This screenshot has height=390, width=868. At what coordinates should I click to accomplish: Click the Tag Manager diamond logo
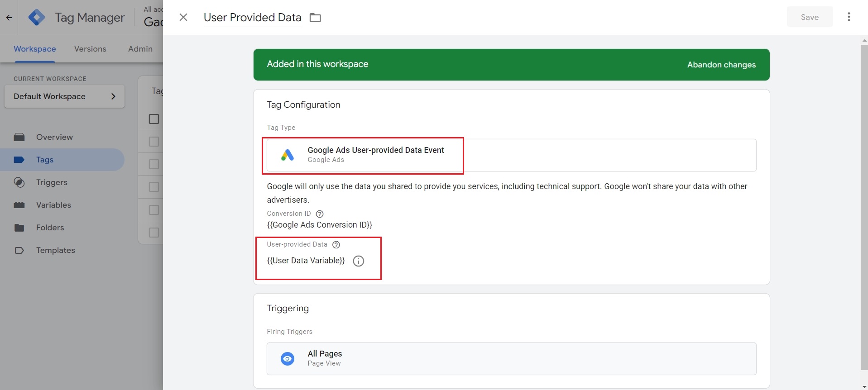pos(37,18)
